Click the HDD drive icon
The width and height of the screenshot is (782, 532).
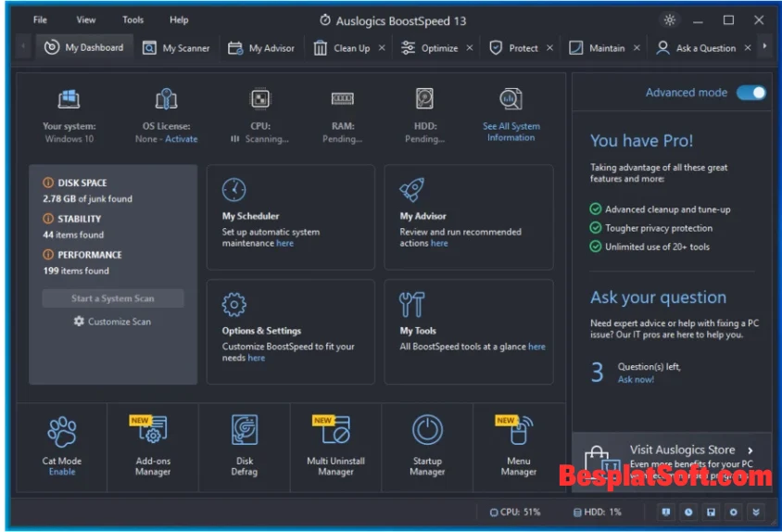coord(424,99)
